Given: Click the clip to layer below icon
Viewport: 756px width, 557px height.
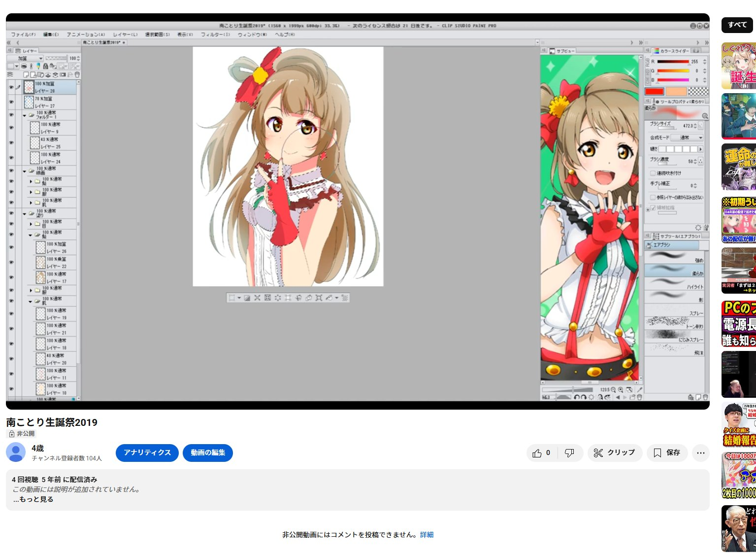Looking at the screenshot, I should click(x=24, y=66).
